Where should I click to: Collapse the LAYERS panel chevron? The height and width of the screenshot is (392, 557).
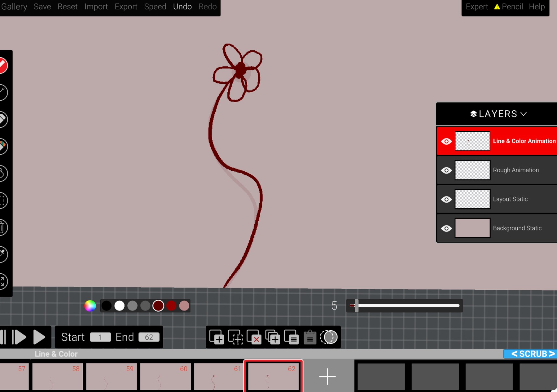(x=524, y=114)
